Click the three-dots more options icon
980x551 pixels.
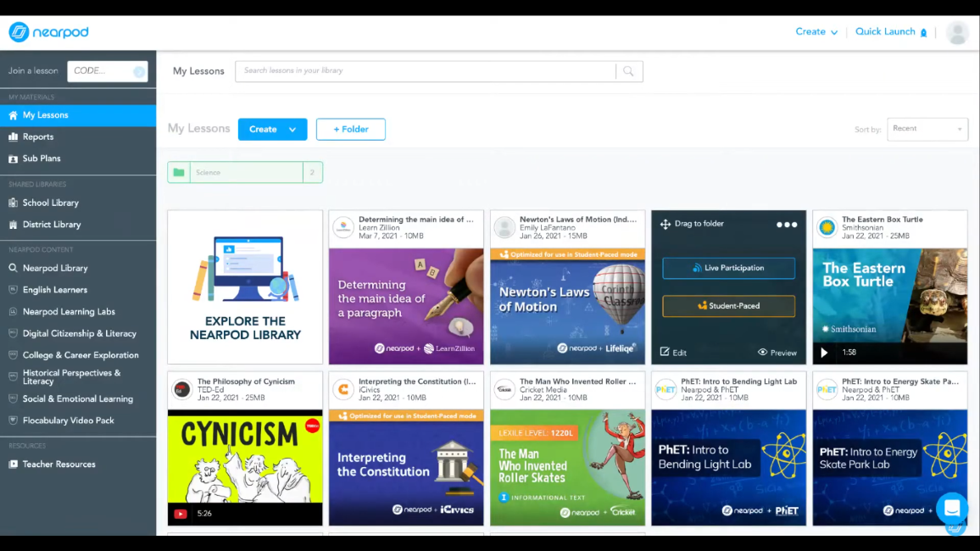point(786,225)
